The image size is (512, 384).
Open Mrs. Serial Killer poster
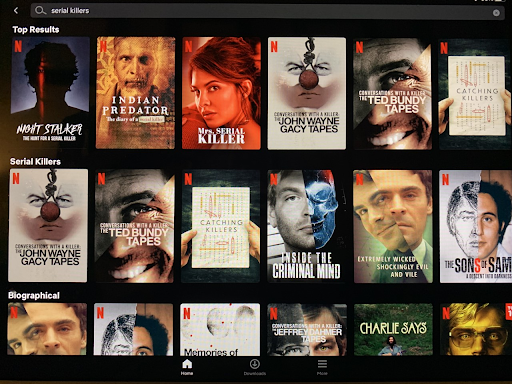click(221, 93)
